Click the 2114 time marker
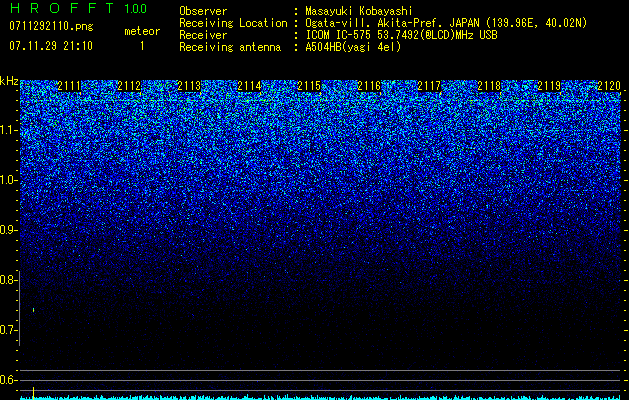The height and width of the screenshot is (400, 629). (249, 86)
